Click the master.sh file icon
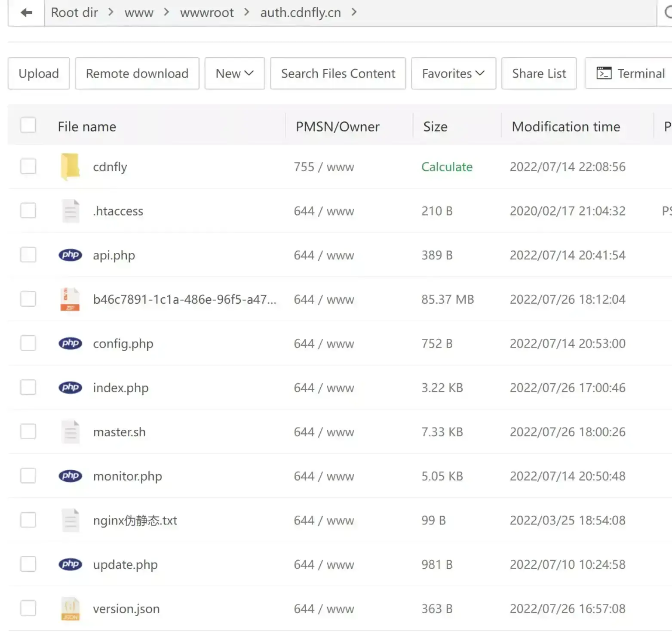672x641 pixels. pyautogui.click(x=71, y=431)
